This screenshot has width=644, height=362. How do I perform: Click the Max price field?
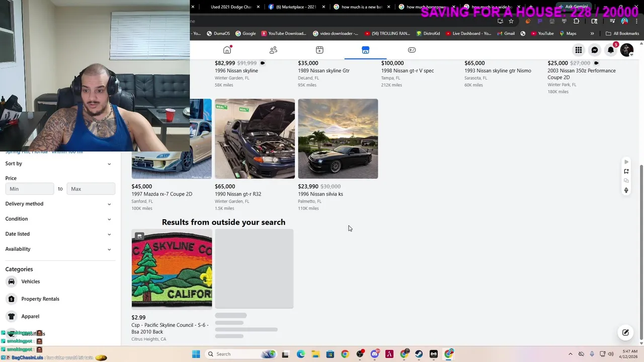click(x=91, y=189)
